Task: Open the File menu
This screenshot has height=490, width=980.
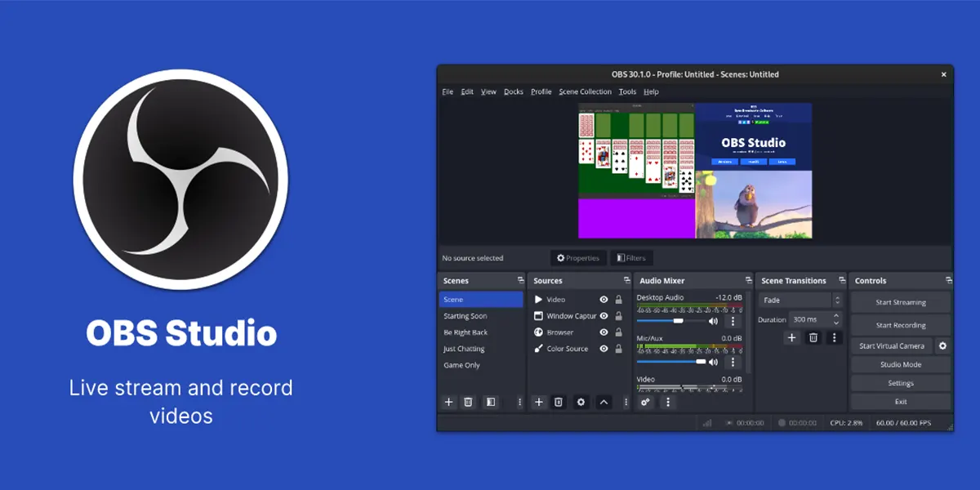Action: click(448, 91)
